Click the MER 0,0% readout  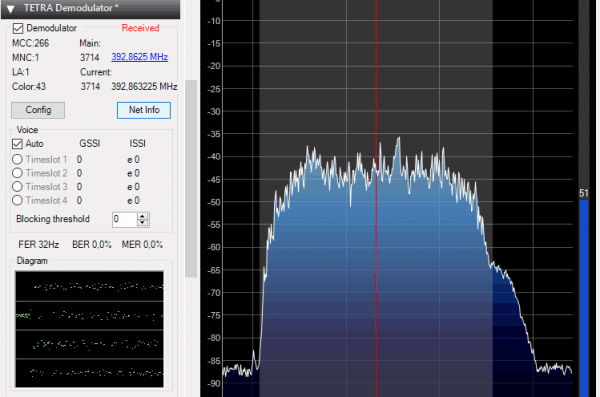142,245
